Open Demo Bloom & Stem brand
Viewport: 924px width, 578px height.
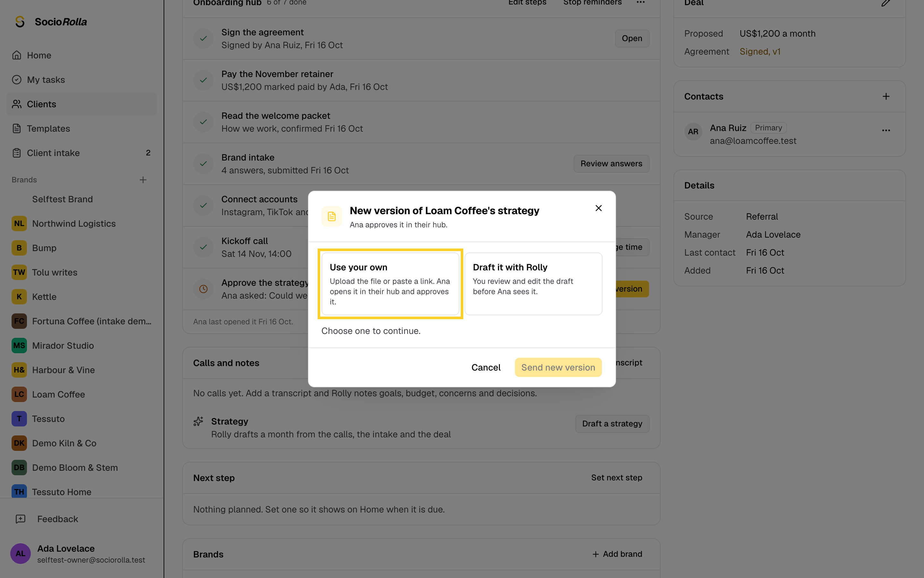tap(82, 468)
